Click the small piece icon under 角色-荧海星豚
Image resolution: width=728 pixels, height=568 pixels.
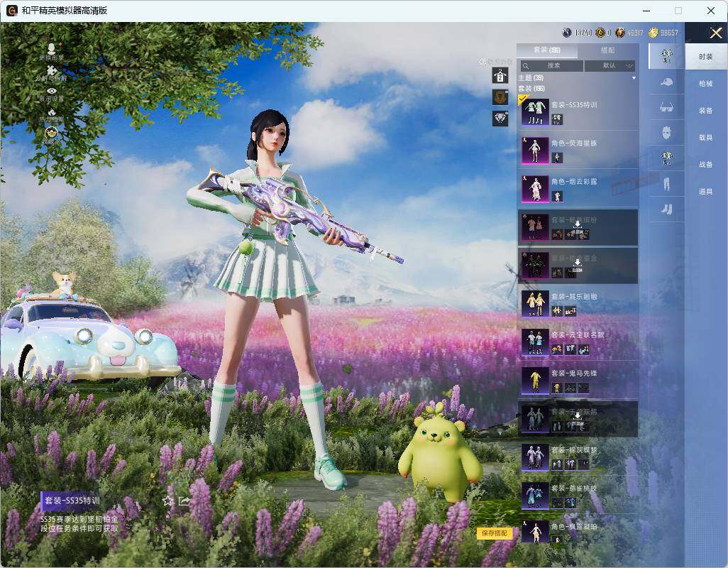click(x=557, y=158)
